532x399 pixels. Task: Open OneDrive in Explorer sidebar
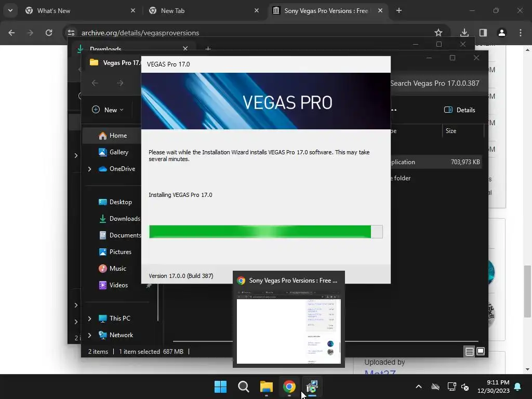coord(117,169)
